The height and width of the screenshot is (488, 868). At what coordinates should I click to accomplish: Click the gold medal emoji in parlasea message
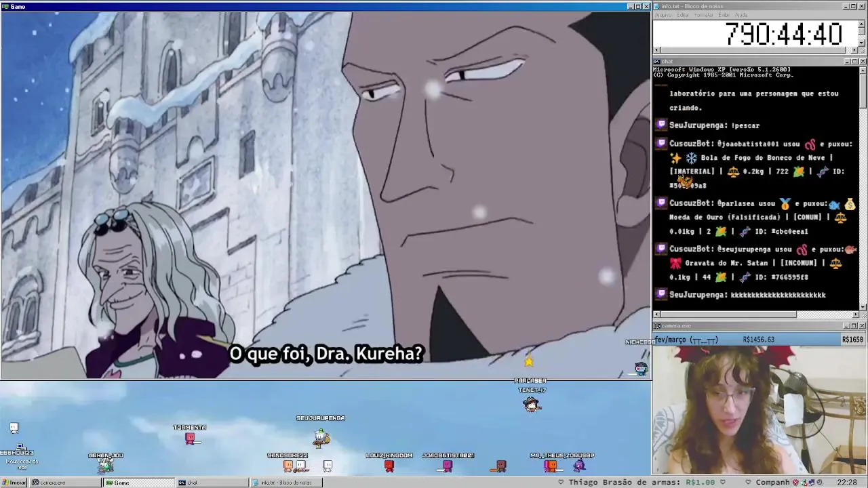point(785,203)
